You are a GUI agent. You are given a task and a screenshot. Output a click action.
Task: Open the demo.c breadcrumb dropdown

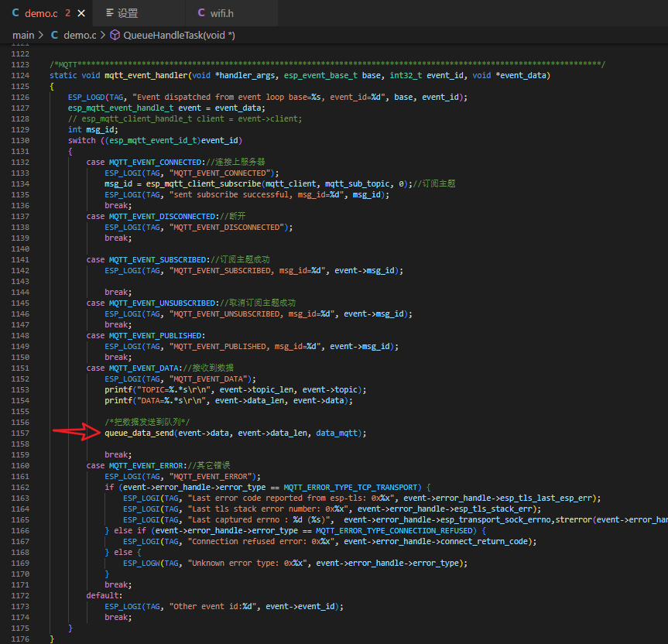79,35
